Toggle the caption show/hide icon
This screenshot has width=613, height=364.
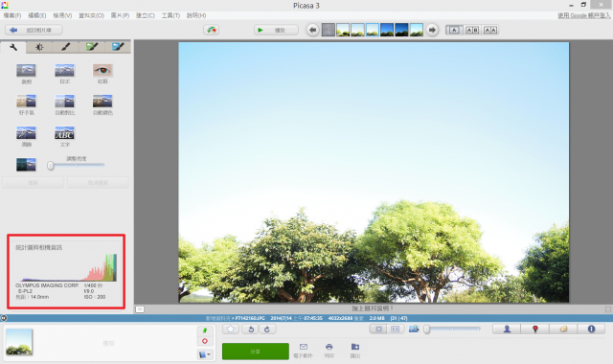140,309
